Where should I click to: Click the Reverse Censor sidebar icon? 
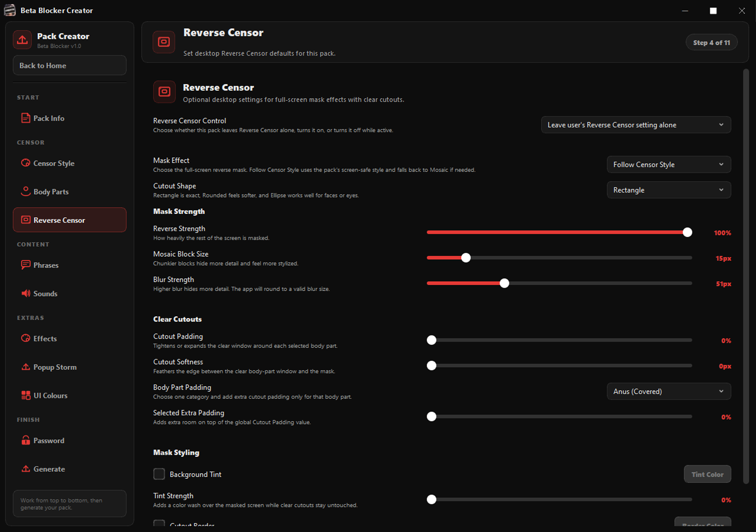click(x=26, y=220)
